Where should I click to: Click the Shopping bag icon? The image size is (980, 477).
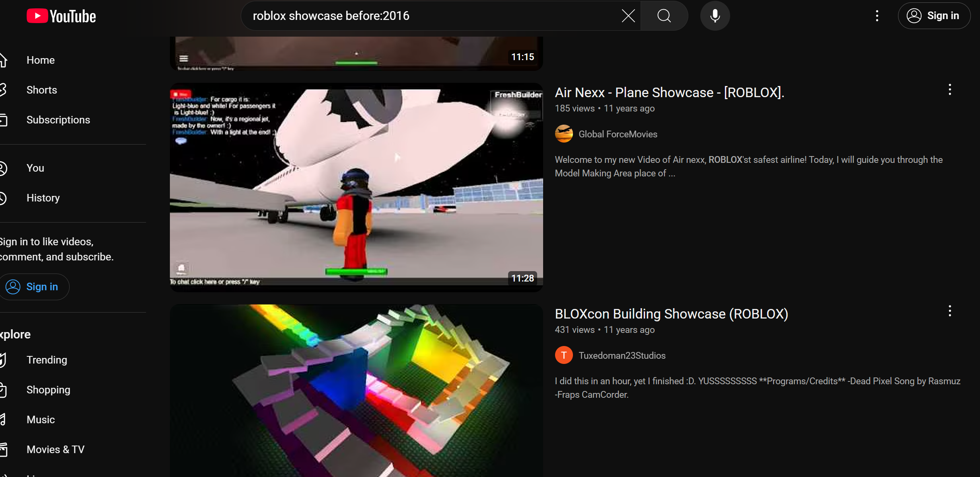(x=3, y=390)
